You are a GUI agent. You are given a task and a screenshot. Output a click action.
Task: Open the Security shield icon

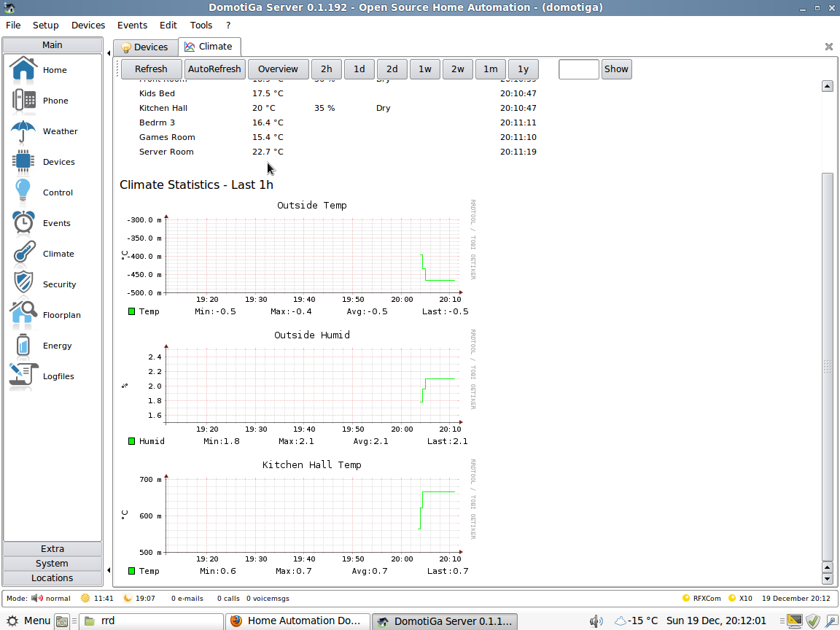tap(23, 284)
